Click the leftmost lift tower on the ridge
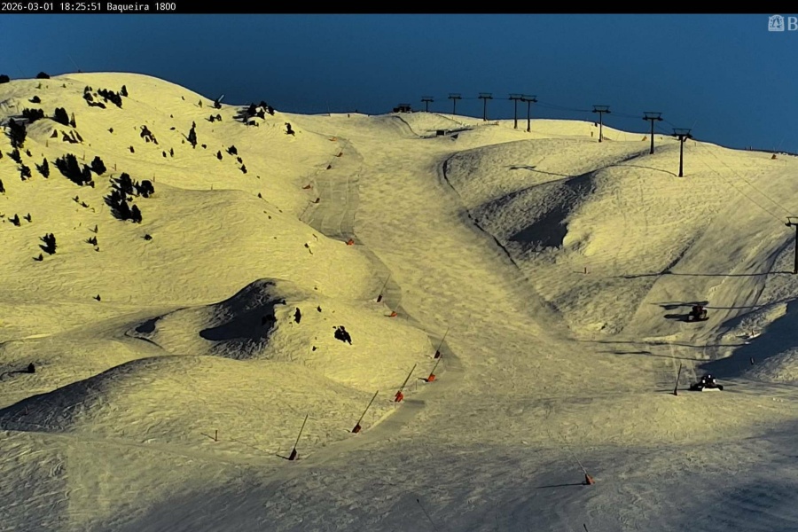The width and height of the screenshot is (798, 532). (x=427, y=104)
